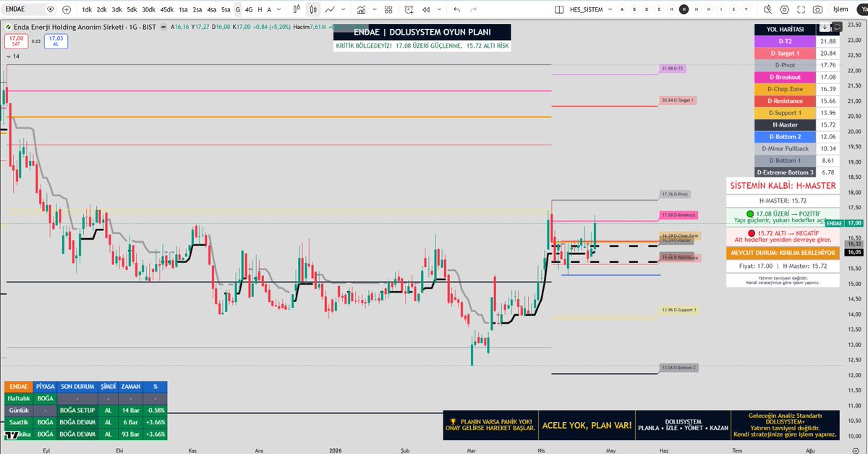Select the candlestick chart style icon
868x454 pixels.
point(313,10)
